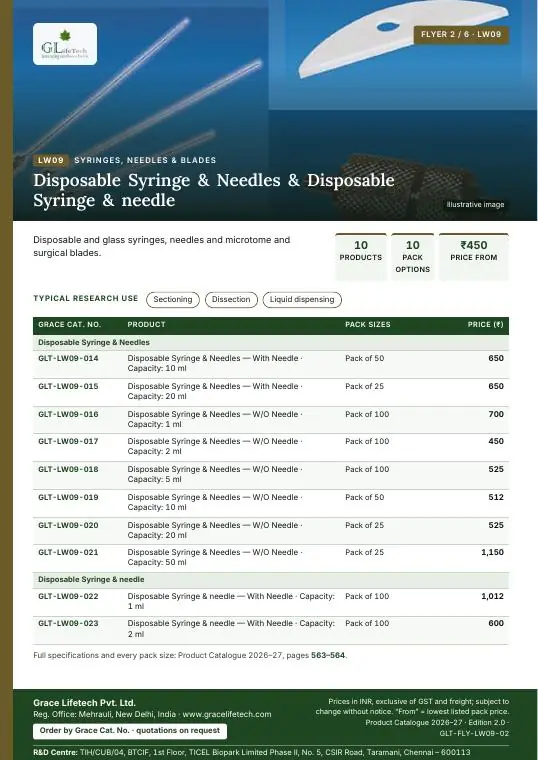
Task: Click the SYRINGES, NEEDLES & BLADES label
Action: [x=145, y=160]
